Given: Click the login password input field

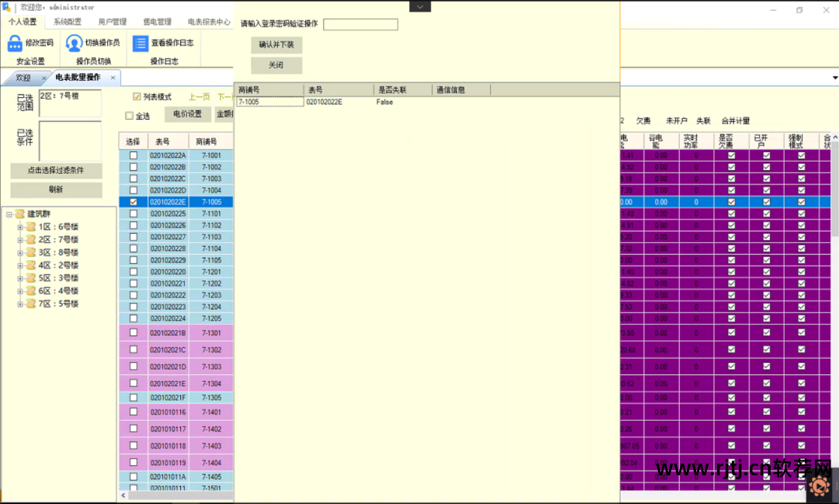Looking at the screenshot, I should (x=360, y=25).
